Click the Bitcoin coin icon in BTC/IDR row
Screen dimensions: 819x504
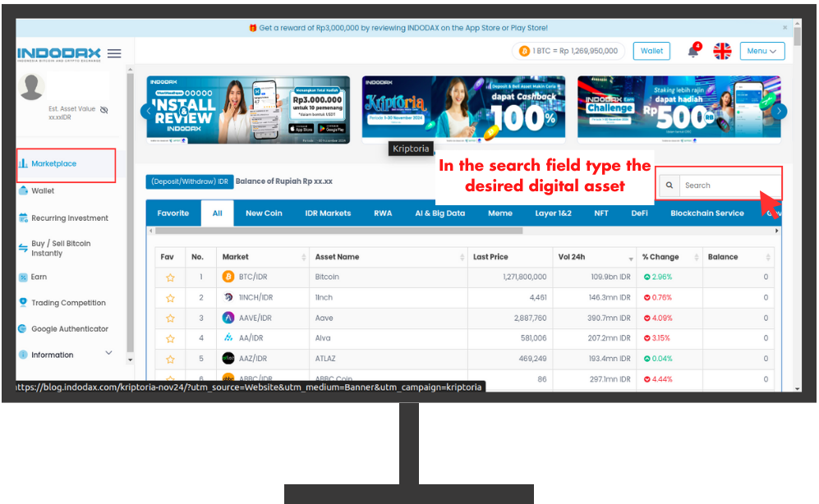click(228, 277)
